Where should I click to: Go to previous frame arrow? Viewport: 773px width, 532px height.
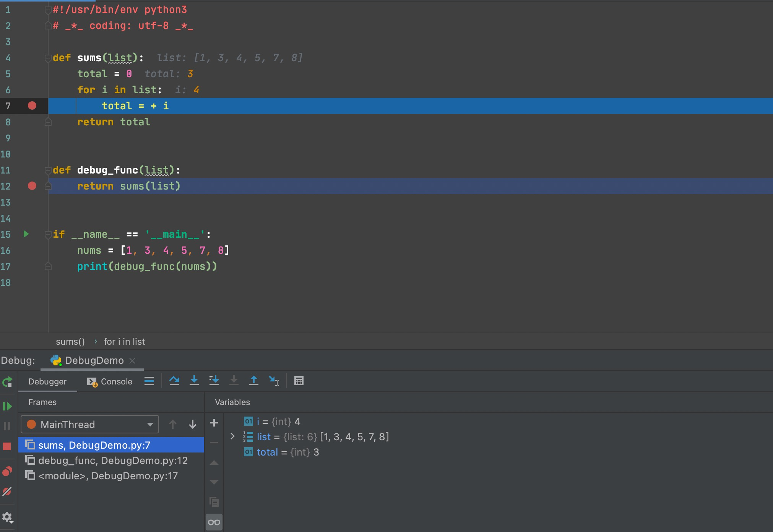173,424
